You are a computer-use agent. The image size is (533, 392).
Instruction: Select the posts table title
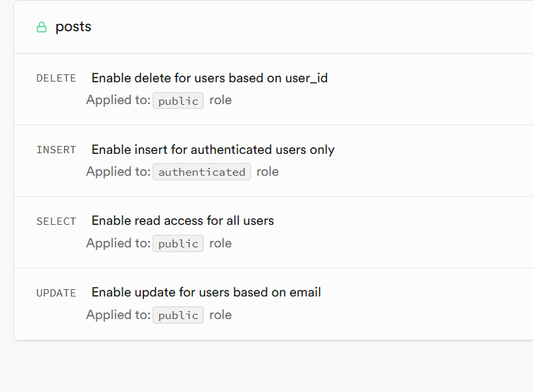coord(73,27)
